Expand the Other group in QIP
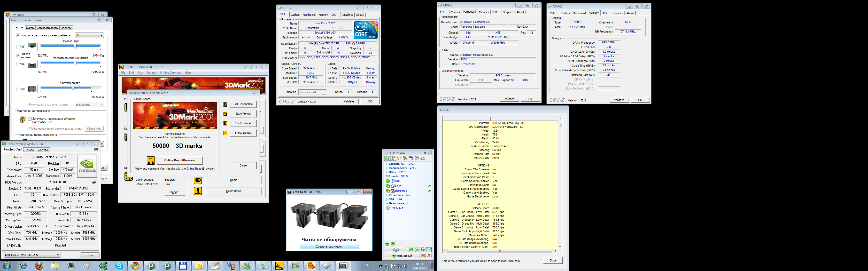The width and height of the screenshot is (868, 271). coord(386,172)
